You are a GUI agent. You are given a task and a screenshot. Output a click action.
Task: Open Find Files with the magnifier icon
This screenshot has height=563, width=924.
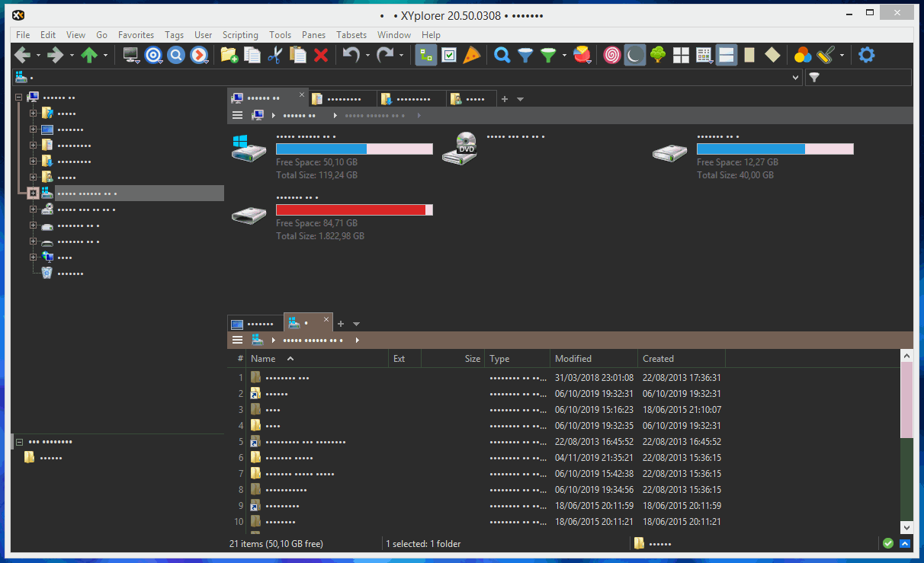502,55
